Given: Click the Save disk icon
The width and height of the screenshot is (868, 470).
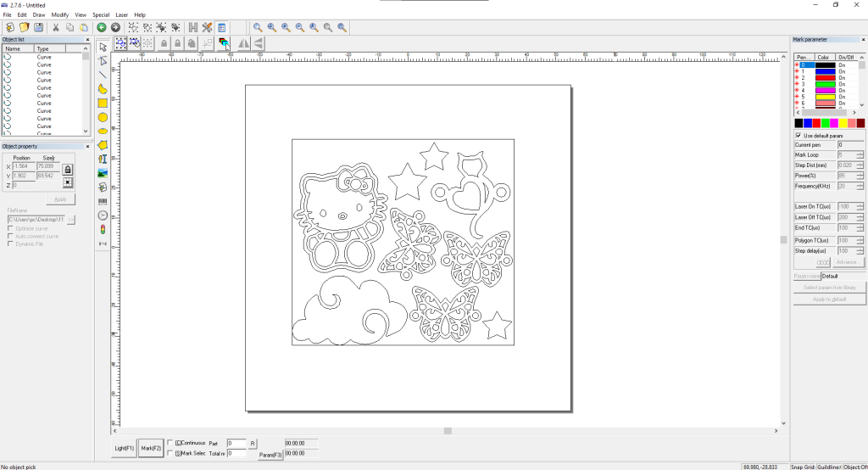Looking at the screenshot, I should point(38,27).
